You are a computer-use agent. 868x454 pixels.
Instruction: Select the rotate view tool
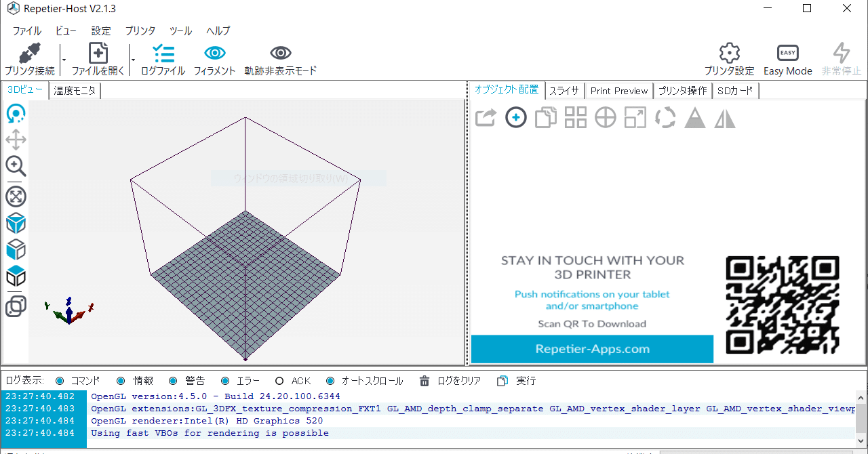(x=16, y=114)
